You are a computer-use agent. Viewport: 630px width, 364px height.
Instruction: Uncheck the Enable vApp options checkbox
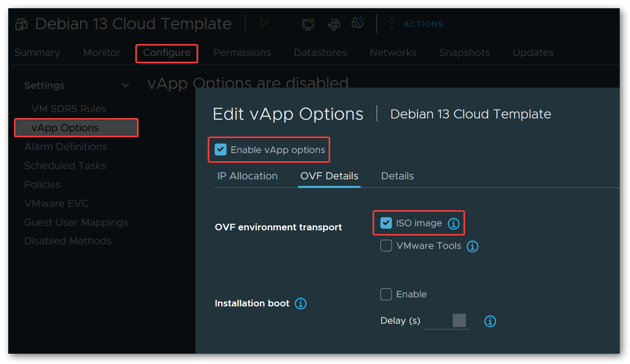220,150
